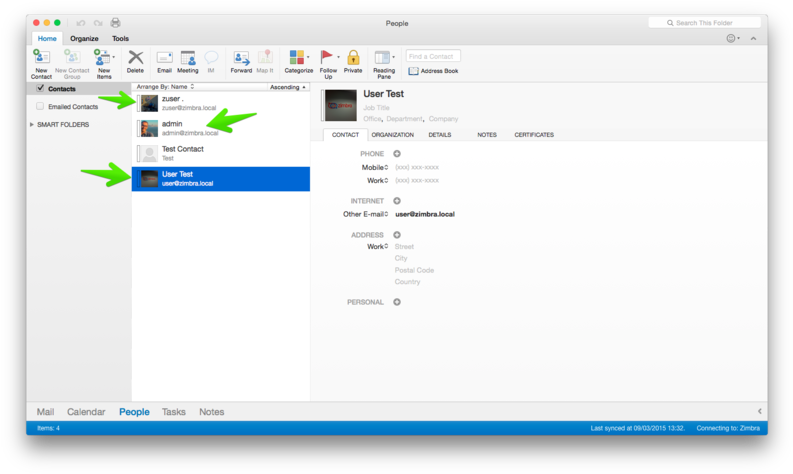
Task: Click the Email toolbar icon
Action: (164, 59)
